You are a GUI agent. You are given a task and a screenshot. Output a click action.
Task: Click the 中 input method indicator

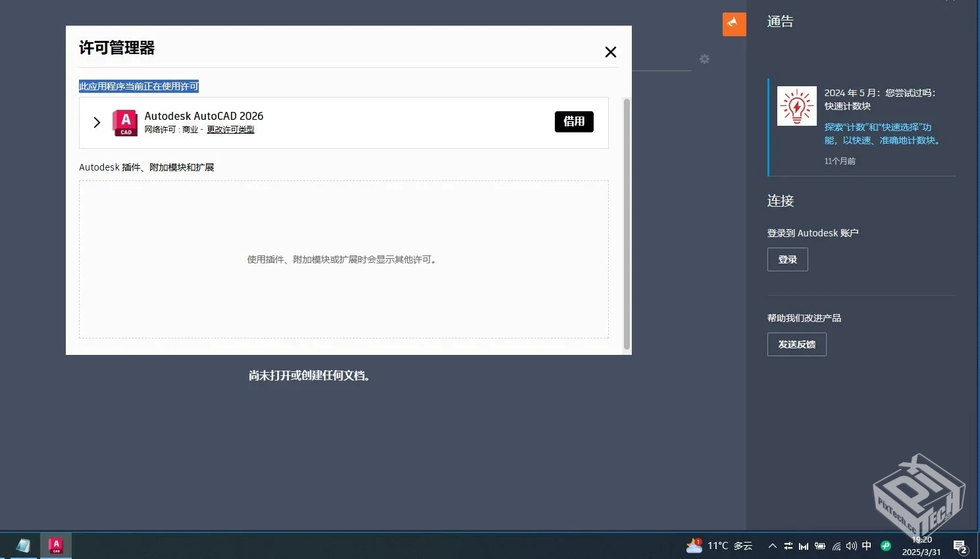[866, 546]
